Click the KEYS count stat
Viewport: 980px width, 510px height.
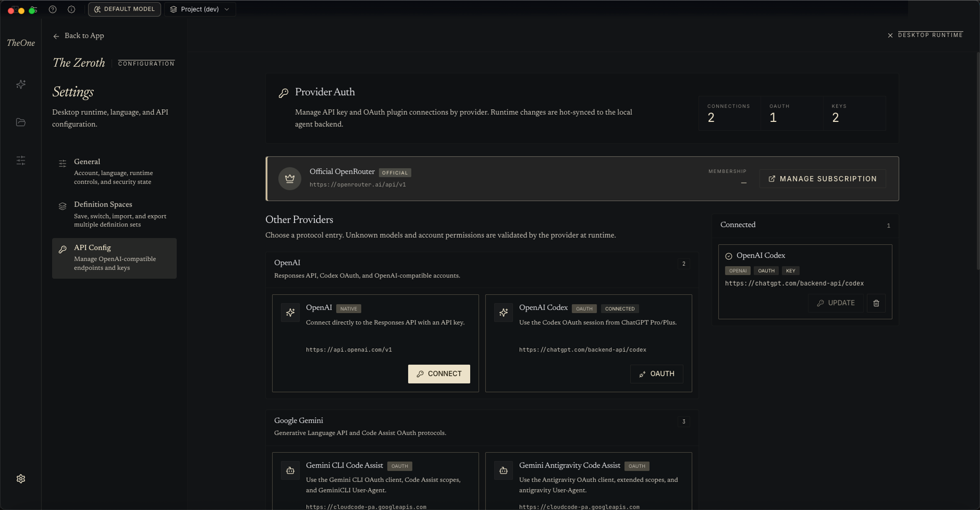point(854,113)
